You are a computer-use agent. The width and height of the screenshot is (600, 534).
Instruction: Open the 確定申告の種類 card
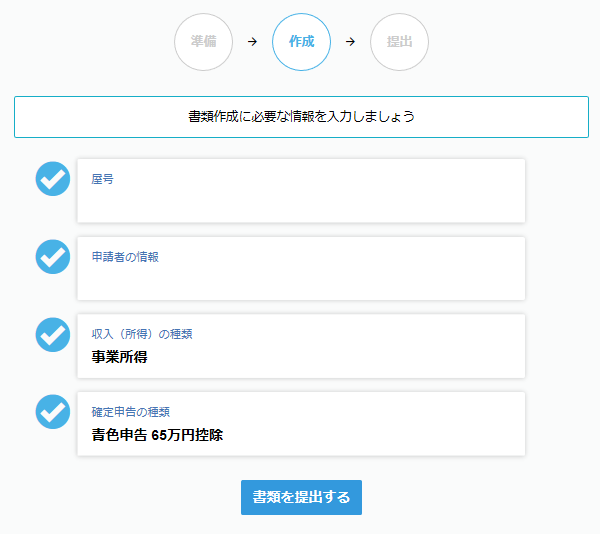tap(301, 424)
